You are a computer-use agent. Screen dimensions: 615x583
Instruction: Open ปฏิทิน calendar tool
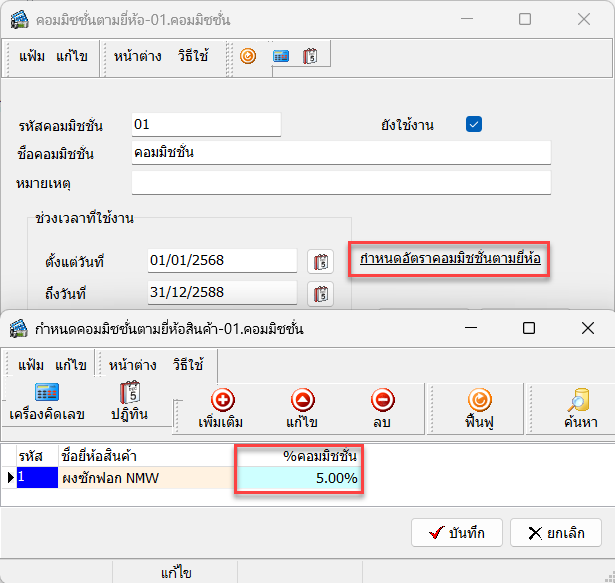[x=129, y=402]
